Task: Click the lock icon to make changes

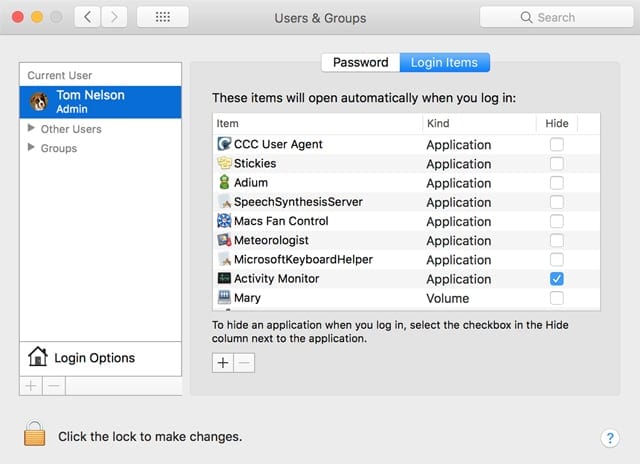Action: coord(35,435)
